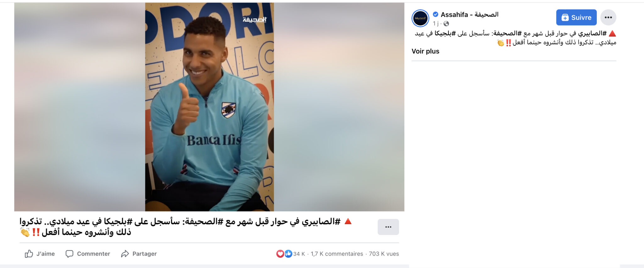644x268 pixels.
Task: Click the #الصابيري hashtag in the side caption
Action: tap(592, 33)
